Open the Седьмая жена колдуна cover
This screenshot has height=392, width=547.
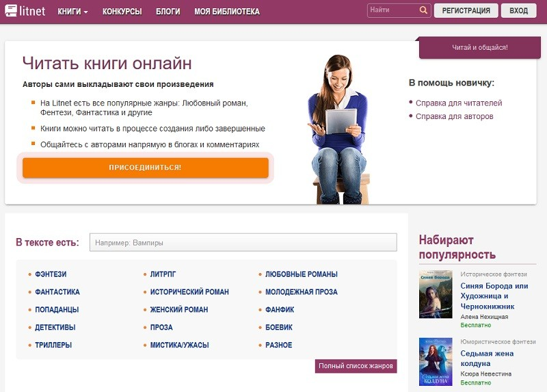[436, 362]
